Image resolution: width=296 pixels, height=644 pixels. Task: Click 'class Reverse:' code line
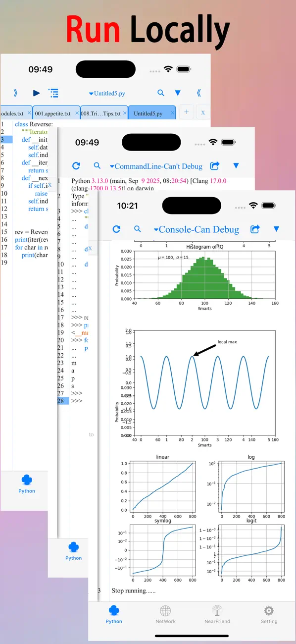tap(33, 124)
